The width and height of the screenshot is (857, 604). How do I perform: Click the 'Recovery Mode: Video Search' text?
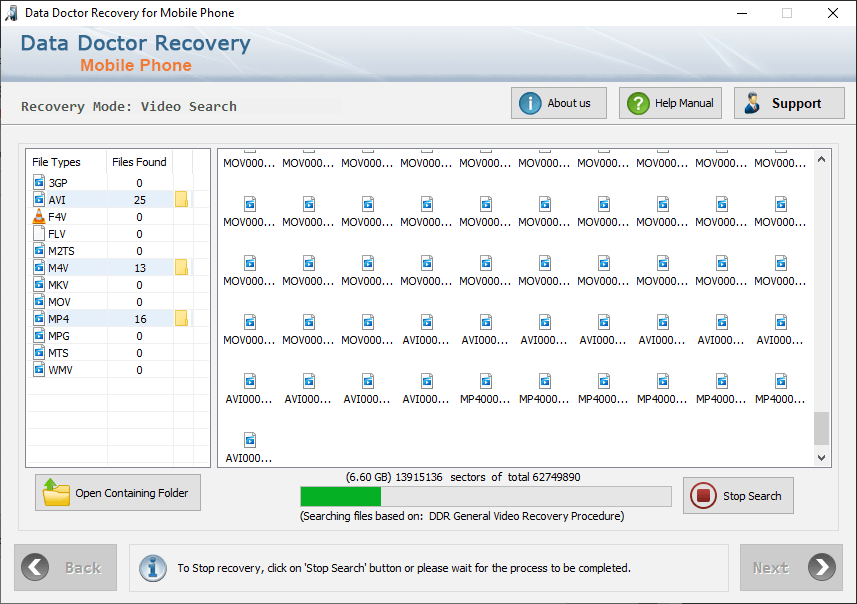coord(129,106)
